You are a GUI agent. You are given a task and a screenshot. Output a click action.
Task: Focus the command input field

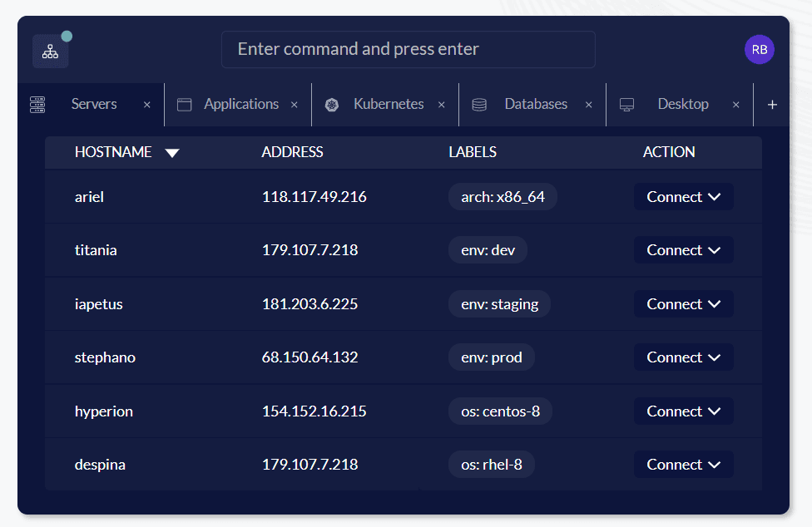click(x=408, y=49)
